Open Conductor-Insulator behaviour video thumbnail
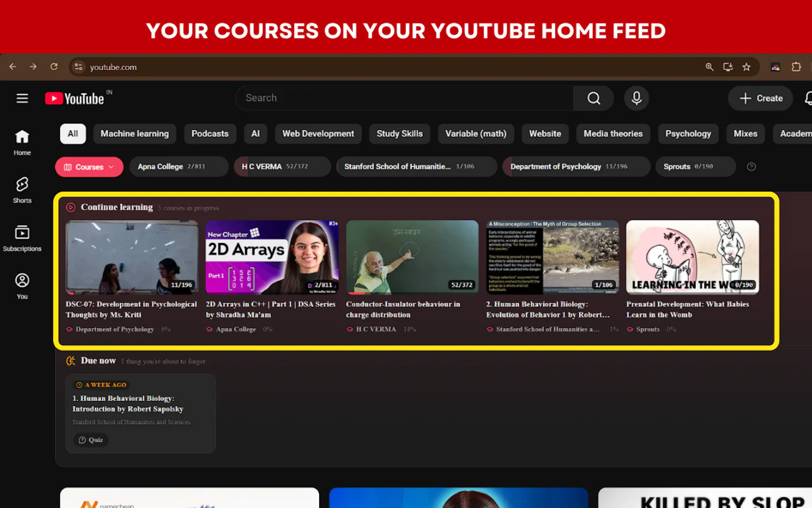 coord(412,257)
